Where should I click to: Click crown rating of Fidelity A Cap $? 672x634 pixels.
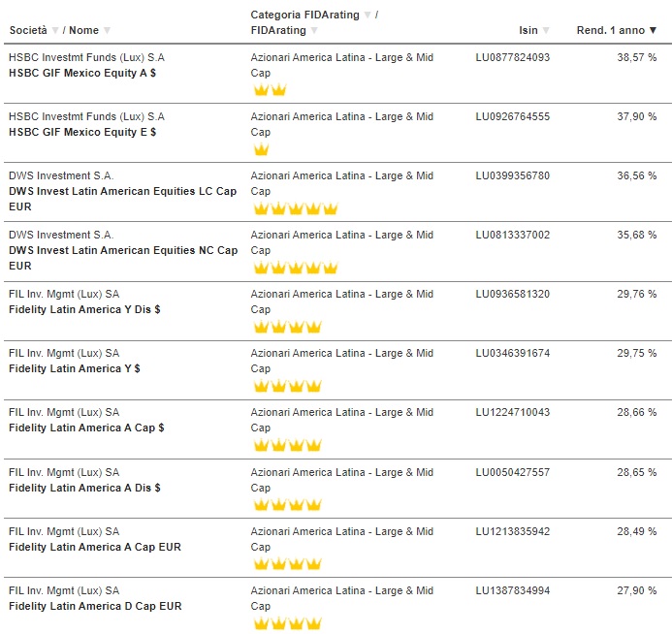(x=287, y=445)
